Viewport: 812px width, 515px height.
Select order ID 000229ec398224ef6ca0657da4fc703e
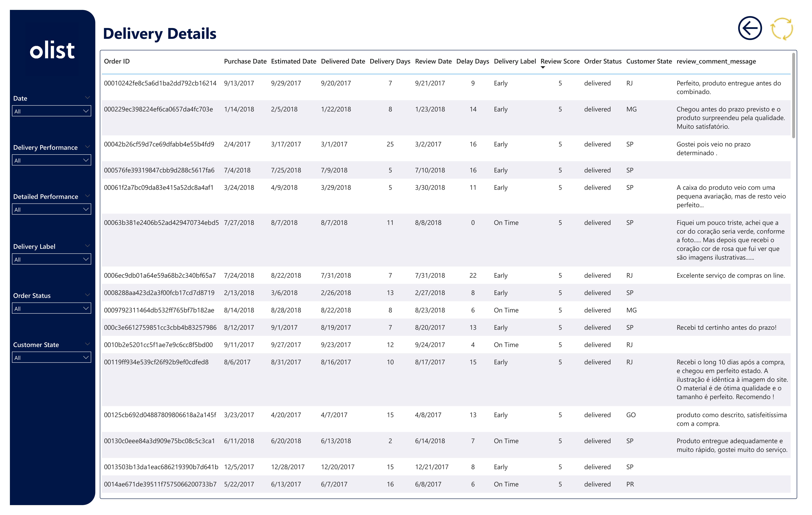pos(158,109)
